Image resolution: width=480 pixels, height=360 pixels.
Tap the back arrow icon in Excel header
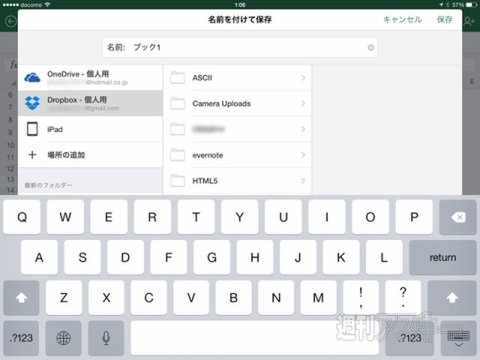(x=10, y=22)
